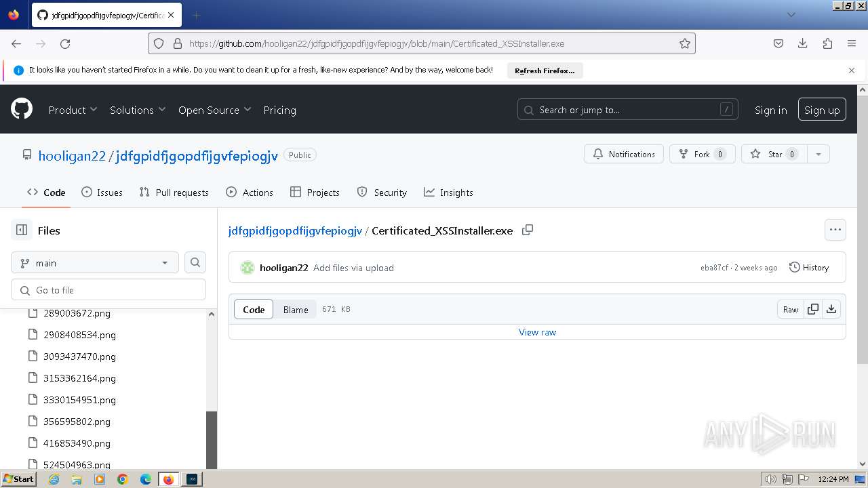Click the Refresh Firefox button
Viewport: 868px width, 488px height.
pyautogui.click(x=545, y=70)
